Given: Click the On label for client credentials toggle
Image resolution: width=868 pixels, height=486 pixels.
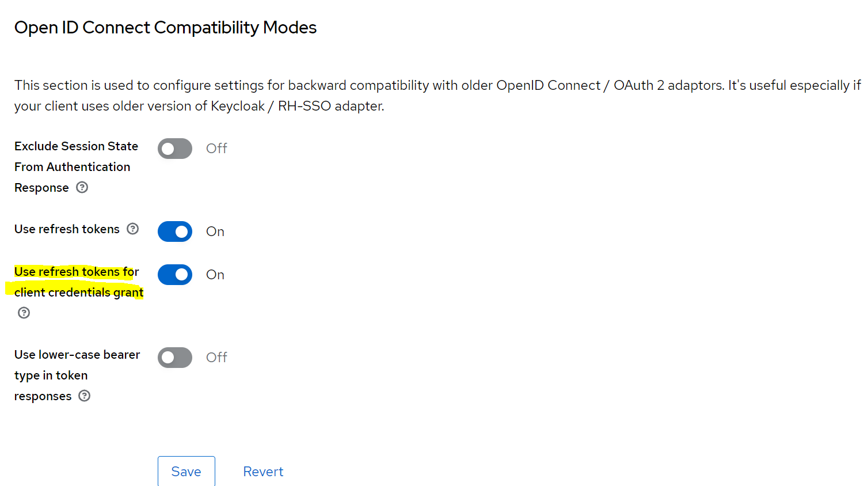Looking at the screenshot, I should tap(215, 275).
